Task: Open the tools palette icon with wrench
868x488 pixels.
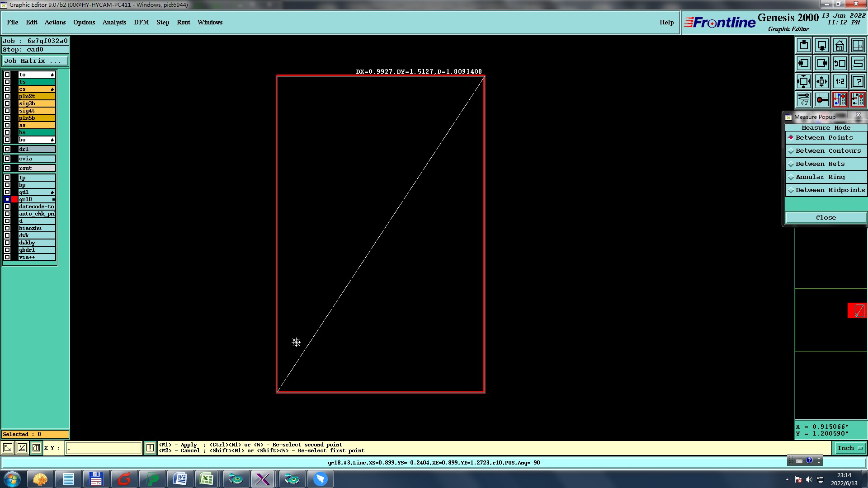Action: click(x=803, y=99)
